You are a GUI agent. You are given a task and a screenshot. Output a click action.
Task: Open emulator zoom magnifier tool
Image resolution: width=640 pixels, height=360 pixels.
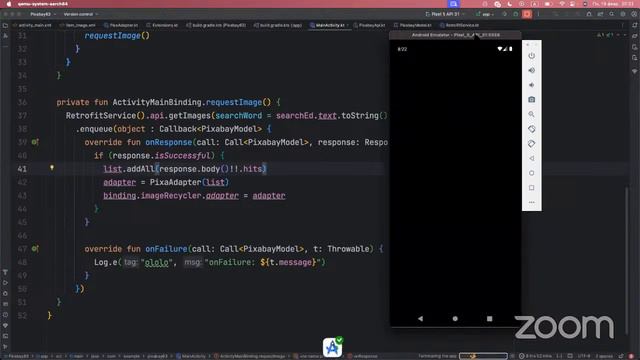(x=531, y=114)
